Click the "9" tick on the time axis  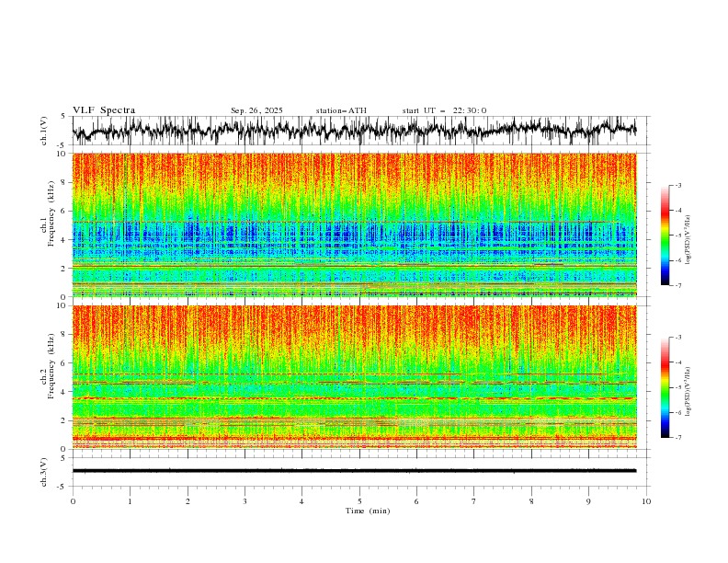(x=588, y=501)
